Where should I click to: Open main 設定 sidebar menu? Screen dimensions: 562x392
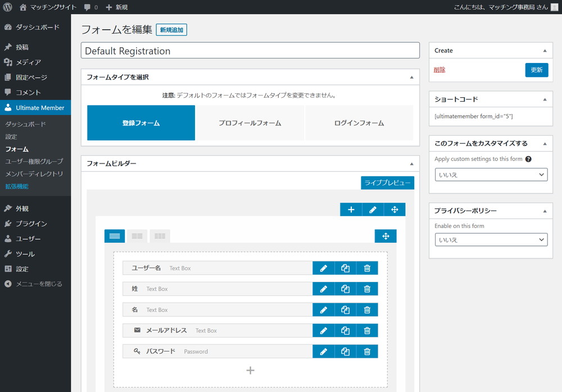[35, 269]
